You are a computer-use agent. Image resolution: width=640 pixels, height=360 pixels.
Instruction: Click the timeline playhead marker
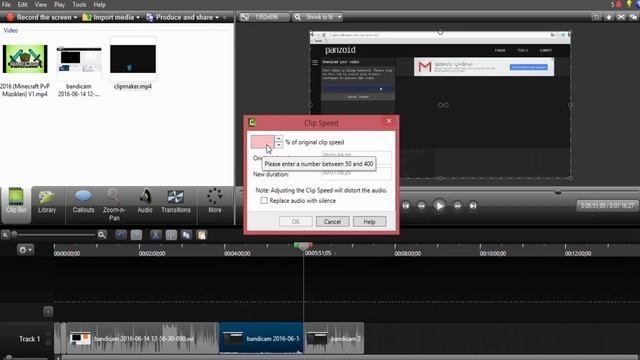303,246
